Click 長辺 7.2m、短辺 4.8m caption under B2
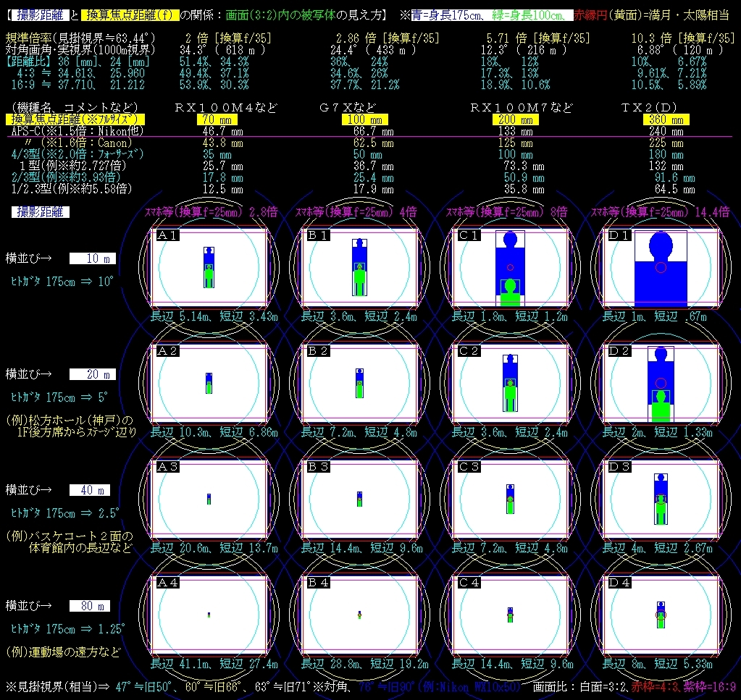This screenshot has width=741, height=700. coord(359,432)
